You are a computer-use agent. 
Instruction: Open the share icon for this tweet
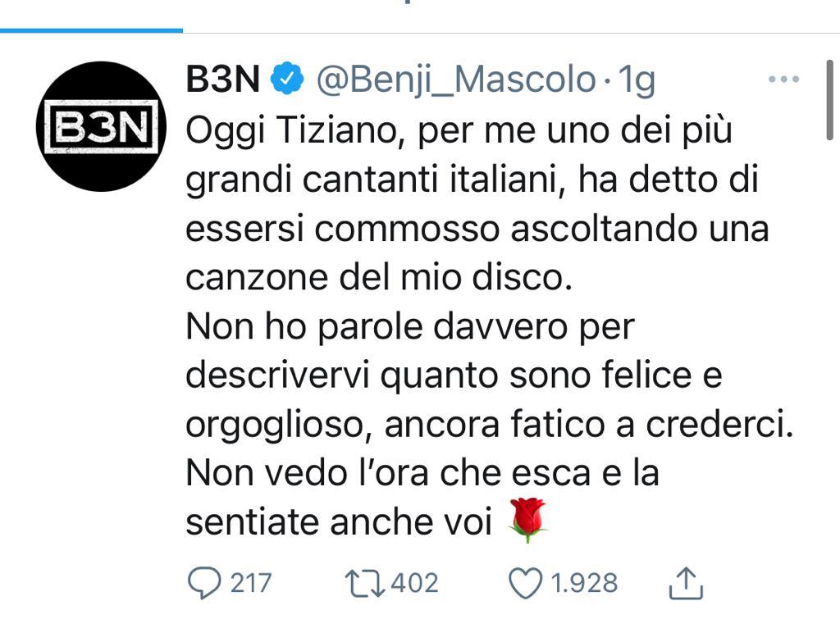686,583
